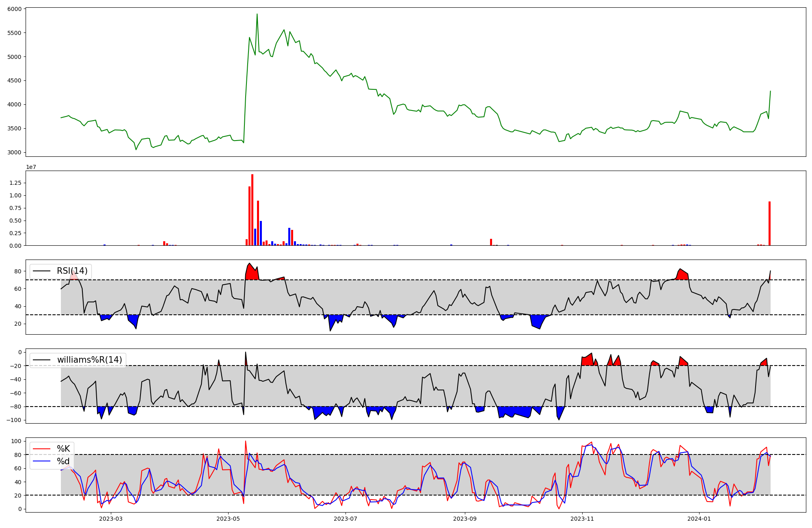Click the williams%R(14) legend label
Image resolution: width=812 pixels, height=528 pixels.
coord(89,360)
